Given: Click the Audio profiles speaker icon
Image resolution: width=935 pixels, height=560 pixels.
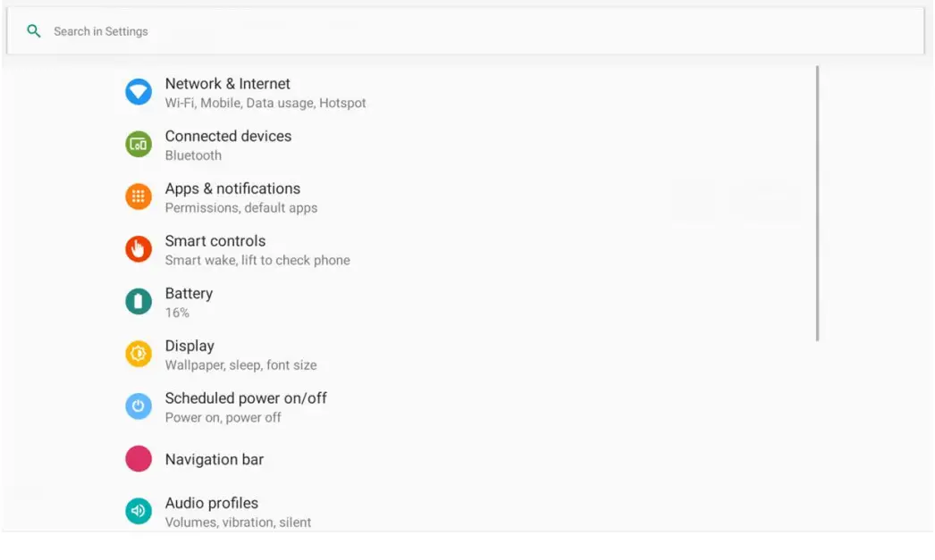Looking at the screenshot, I should [139, 511].
